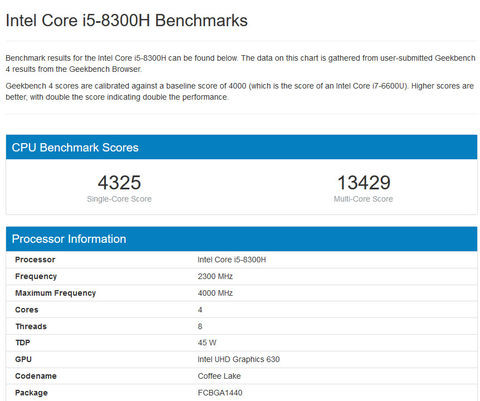This screenshot has height=401, width=480.
Task: Click the 'GPU' row label
Action: (23, 359)
